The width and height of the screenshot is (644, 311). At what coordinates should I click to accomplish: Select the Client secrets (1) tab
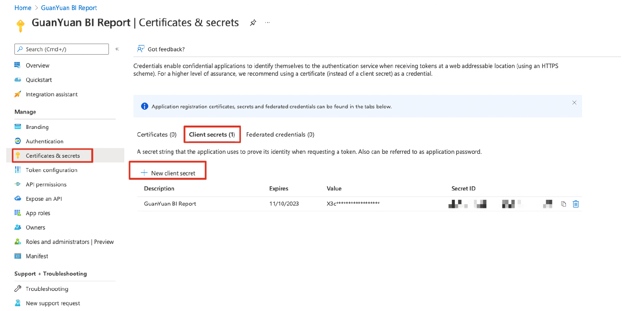point(212,135)
